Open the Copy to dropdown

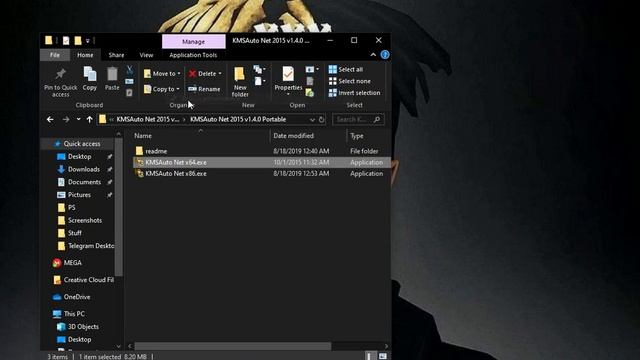[x=162, y=89]
